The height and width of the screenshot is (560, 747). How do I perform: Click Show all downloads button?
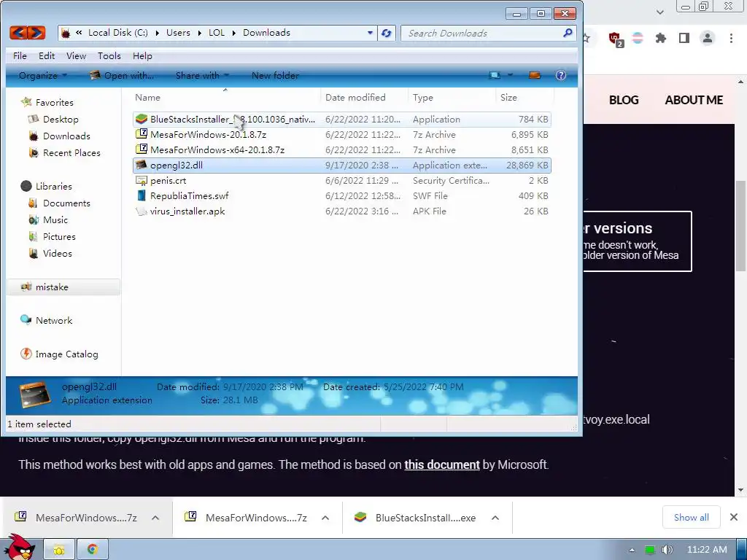[692, 517]
